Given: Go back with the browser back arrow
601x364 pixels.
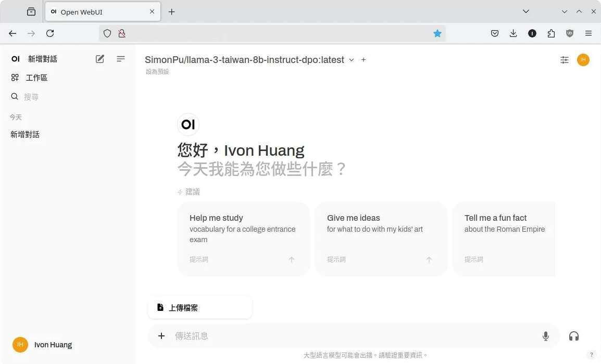Looking at the screenshot, I should click(x=12, y=33).
